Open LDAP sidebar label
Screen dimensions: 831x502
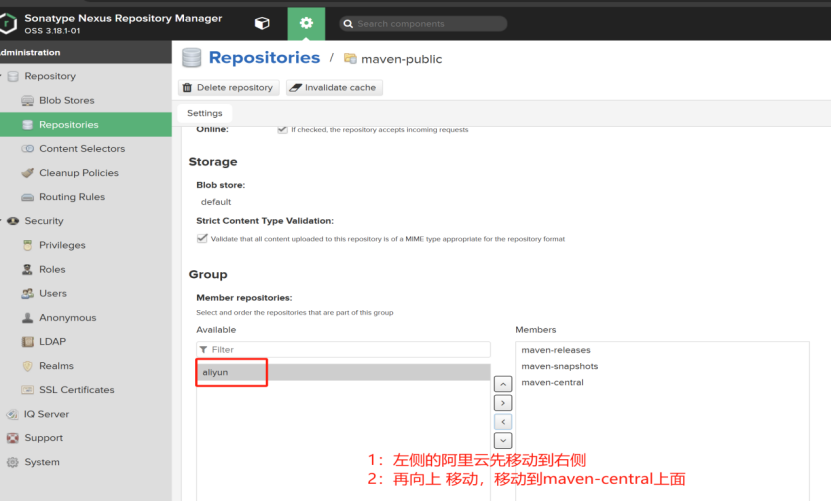[x=52, y=341]
